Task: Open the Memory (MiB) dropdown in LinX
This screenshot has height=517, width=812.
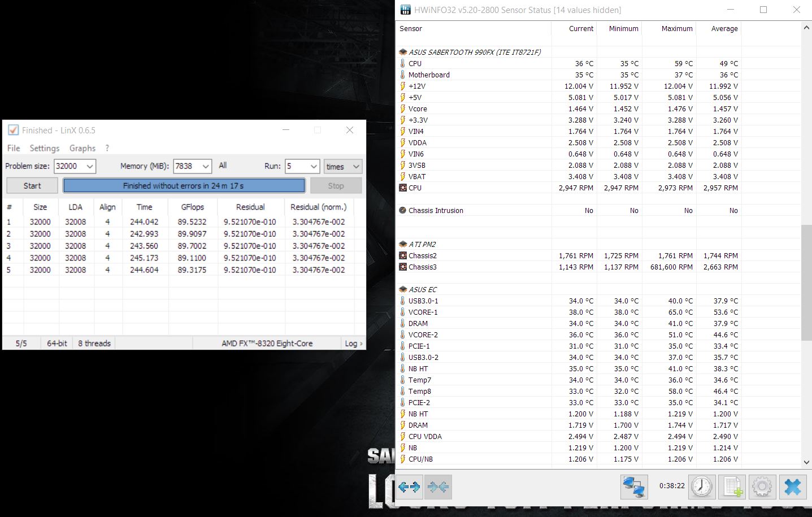Action: (x=206, y=166)
